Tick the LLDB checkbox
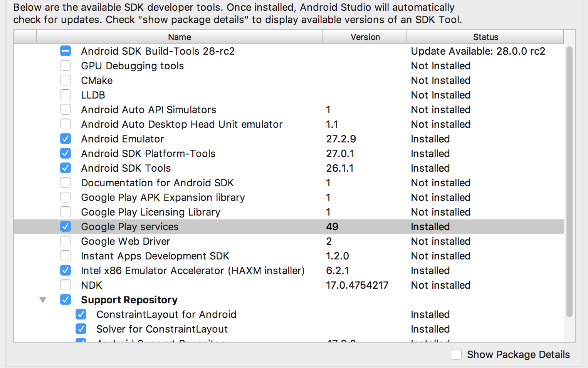The image size is (588, 368). tap(66, 95)
